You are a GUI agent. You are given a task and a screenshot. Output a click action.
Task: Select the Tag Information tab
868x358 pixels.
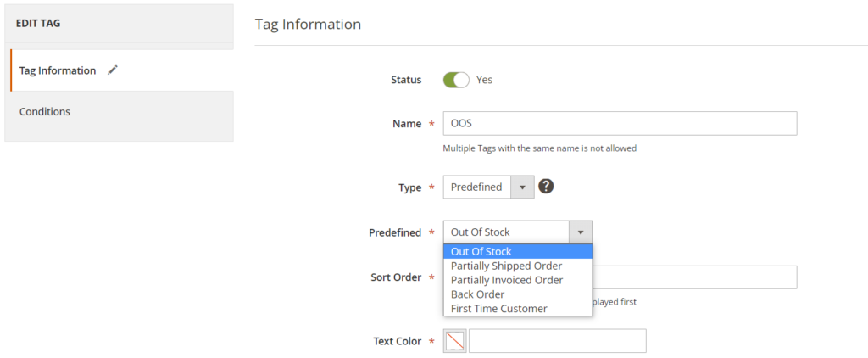[x=58, y=70]
